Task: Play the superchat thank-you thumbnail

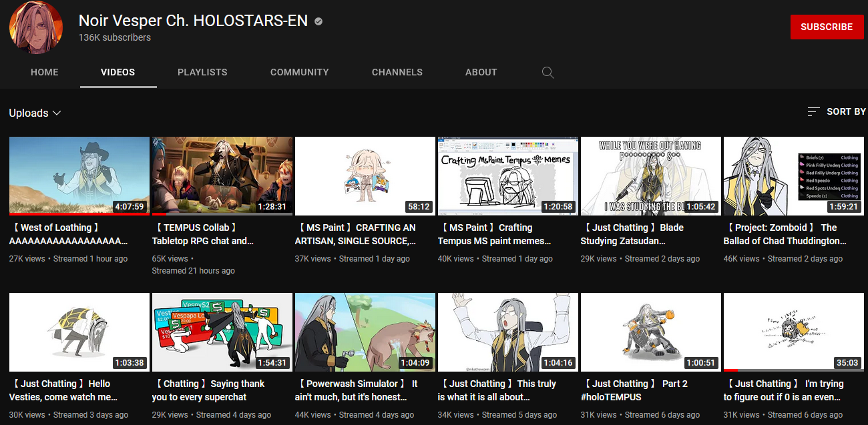Action: coord(222,332)
